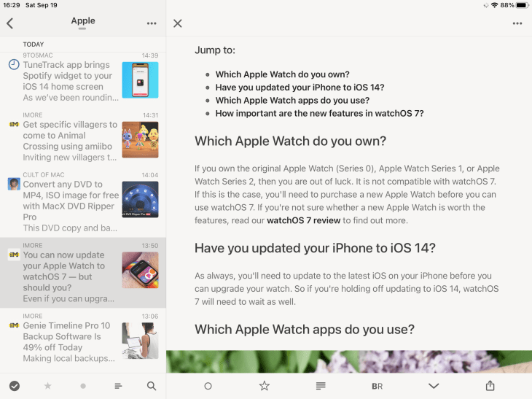The image size is (532, 399).
Task: Open the Genie Timeline Pro 10 article
Action: (83, 338)
